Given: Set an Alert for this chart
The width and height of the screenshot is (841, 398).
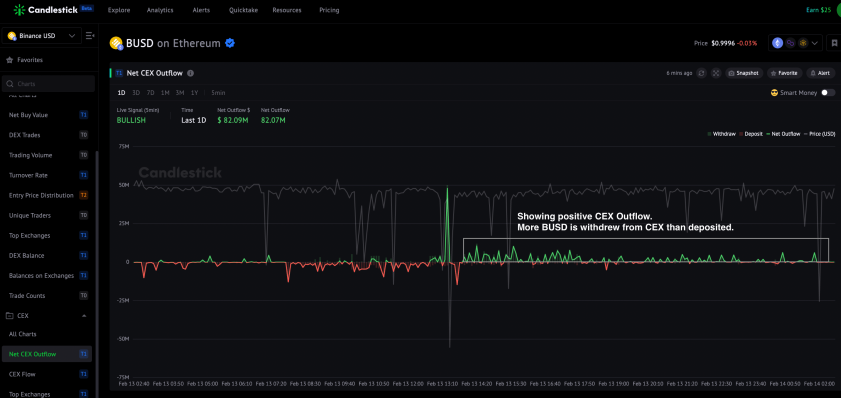Looking at the screenshot, I should 821,73.
